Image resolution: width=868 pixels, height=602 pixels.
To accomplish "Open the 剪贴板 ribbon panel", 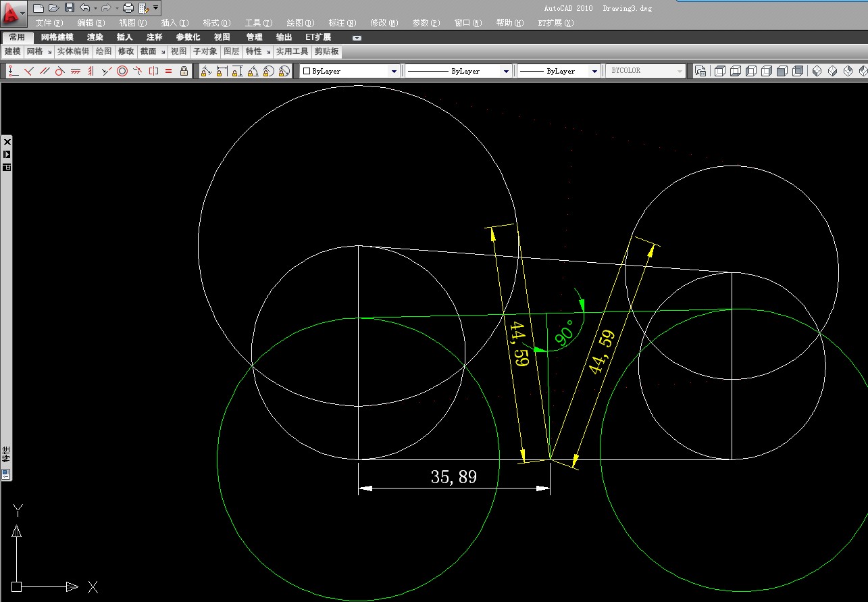I will (x=326, y=51).
